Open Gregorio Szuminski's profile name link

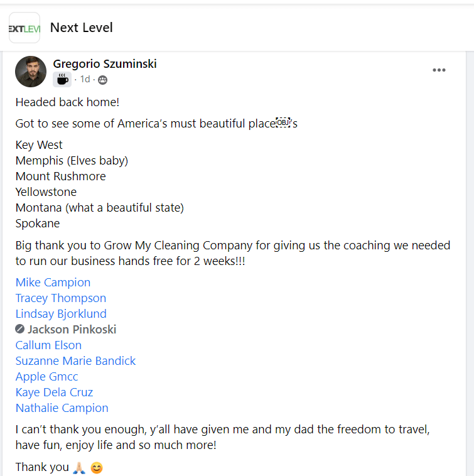(x=105, y=63)
